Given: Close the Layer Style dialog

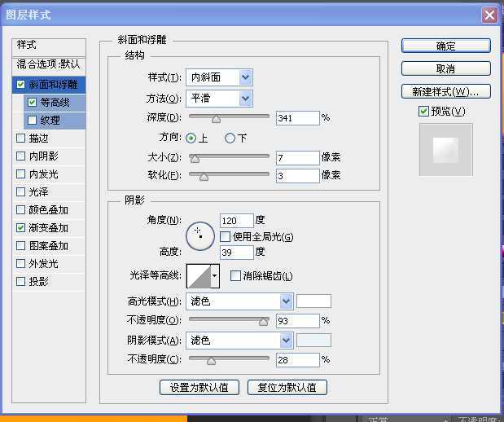Looking at the screenshot, I should [x=489, y=15].
